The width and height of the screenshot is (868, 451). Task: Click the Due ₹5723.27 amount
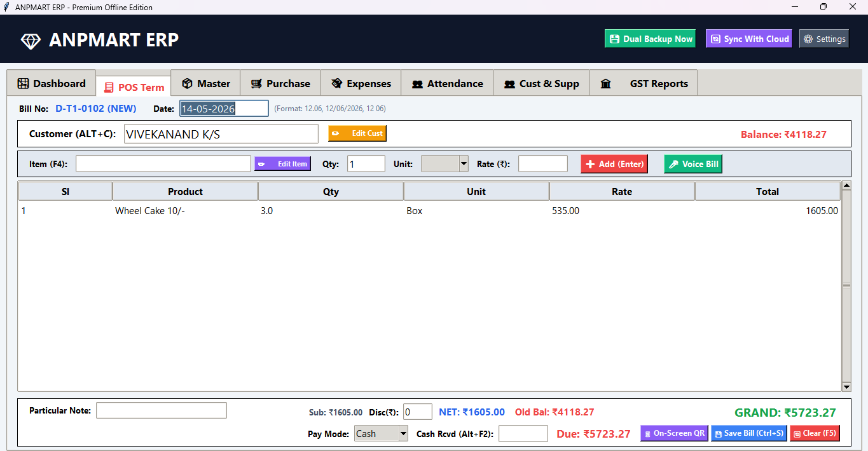tap(593, 434)
